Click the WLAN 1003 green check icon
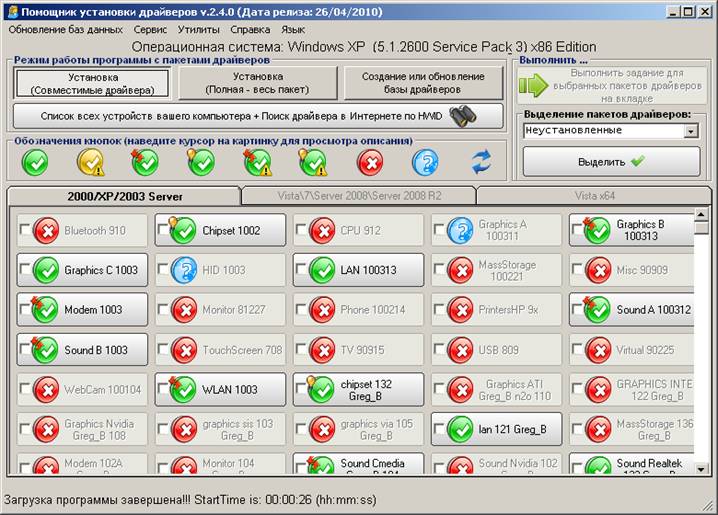 coord(183,390)
